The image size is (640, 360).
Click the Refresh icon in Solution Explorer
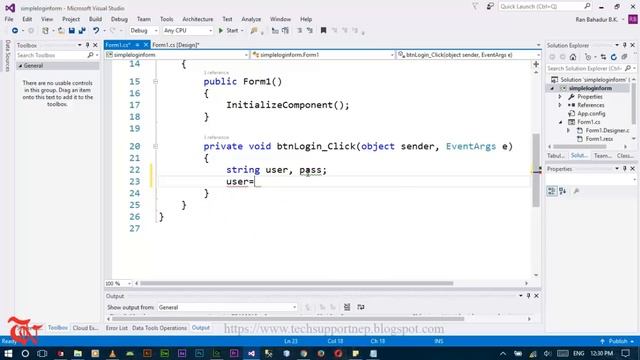(613, 57)
